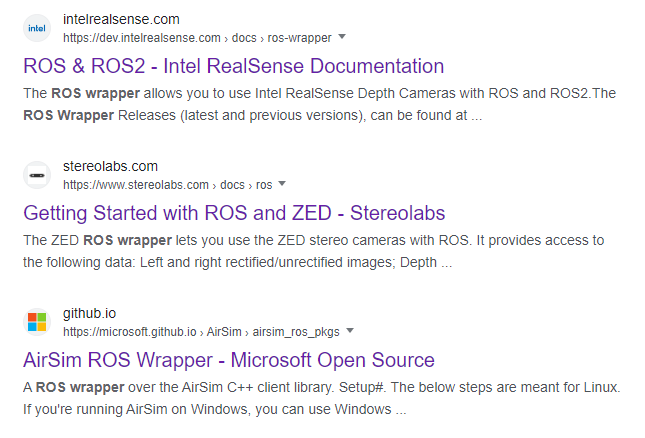Expand options arrow beside airsim_ros_pkgs URL
The image size is (645, 438).
350,330
